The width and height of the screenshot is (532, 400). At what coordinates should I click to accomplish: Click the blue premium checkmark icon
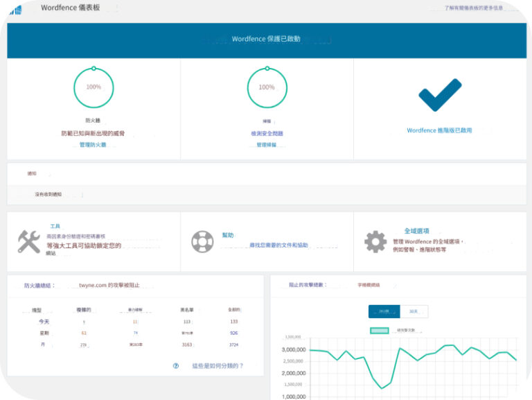(440, 95)
